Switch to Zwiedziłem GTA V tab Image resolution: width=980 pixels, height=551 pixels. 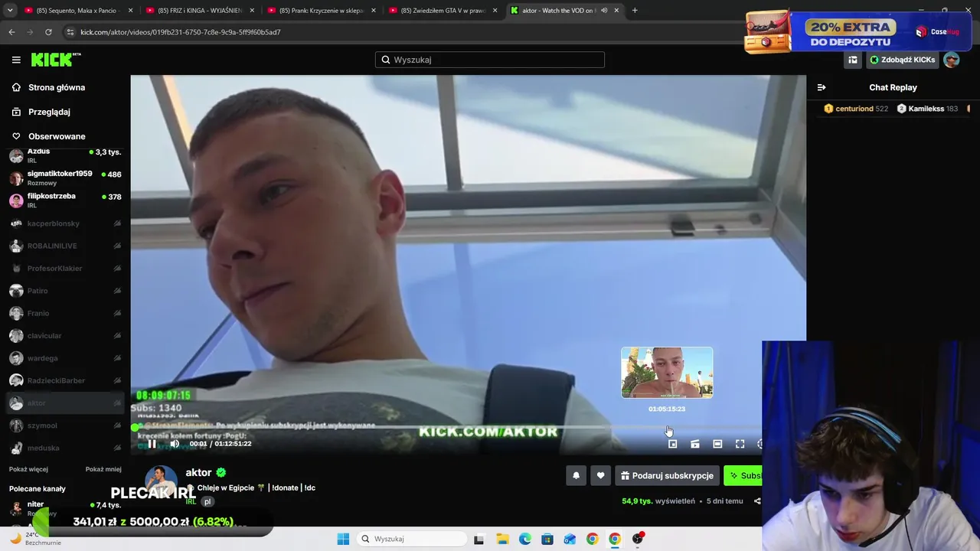pyautogui.click(x=443, y=11)
